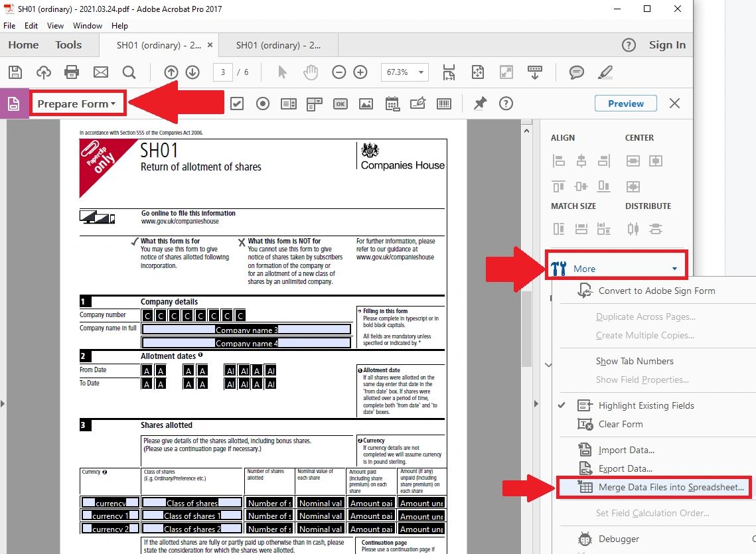
Task: Click the search magnifier icon
Action: tap(129, 72)
